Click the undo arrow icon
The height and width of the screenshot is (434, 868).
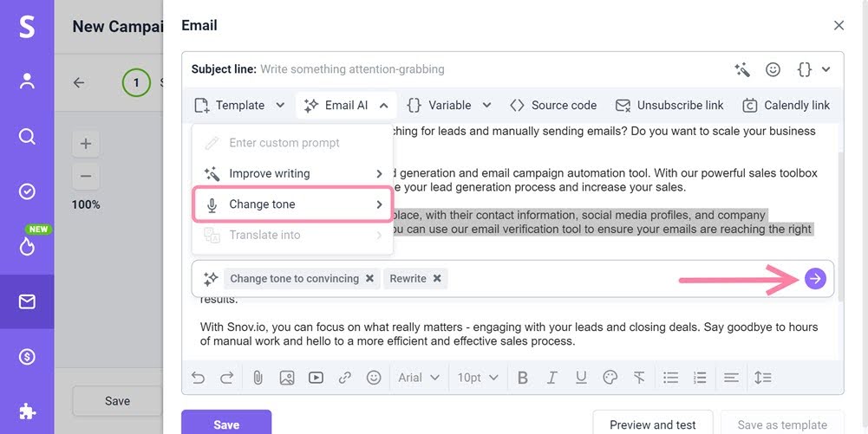point(199,378)
